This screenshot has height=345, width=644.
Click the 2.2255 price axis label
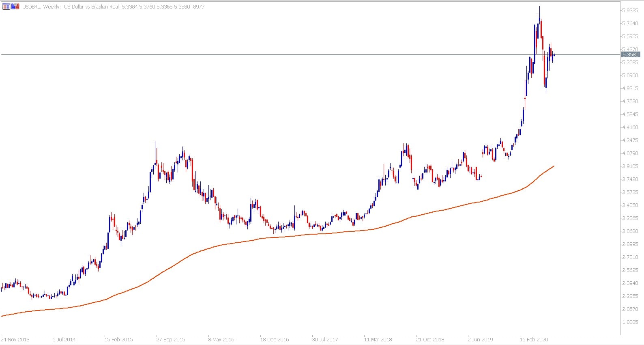click(630, 296)
